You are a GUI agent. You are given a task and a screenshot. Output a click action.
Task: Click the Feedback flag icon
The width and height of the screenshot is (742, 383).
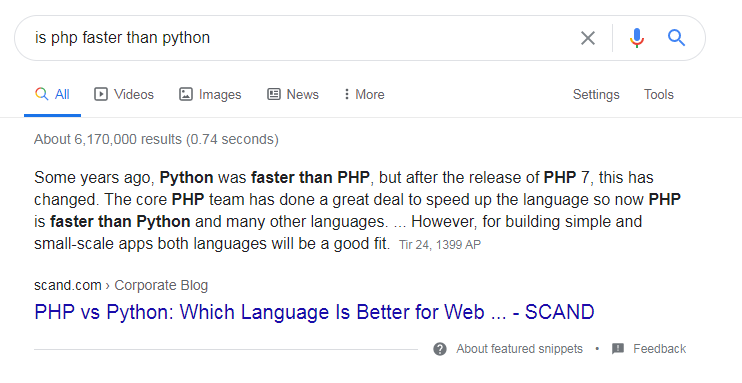click(618, 349)
